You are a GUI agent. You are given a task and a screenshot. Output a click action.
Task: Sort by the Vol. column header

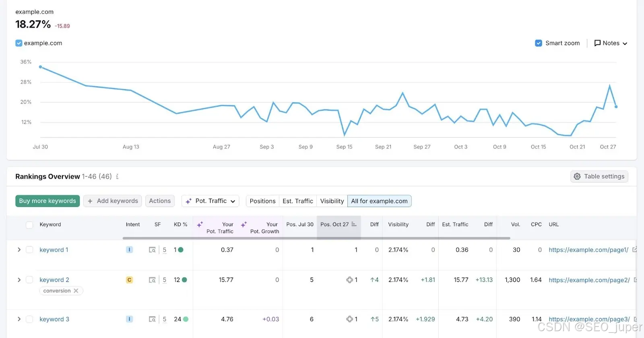coord(516,224)
